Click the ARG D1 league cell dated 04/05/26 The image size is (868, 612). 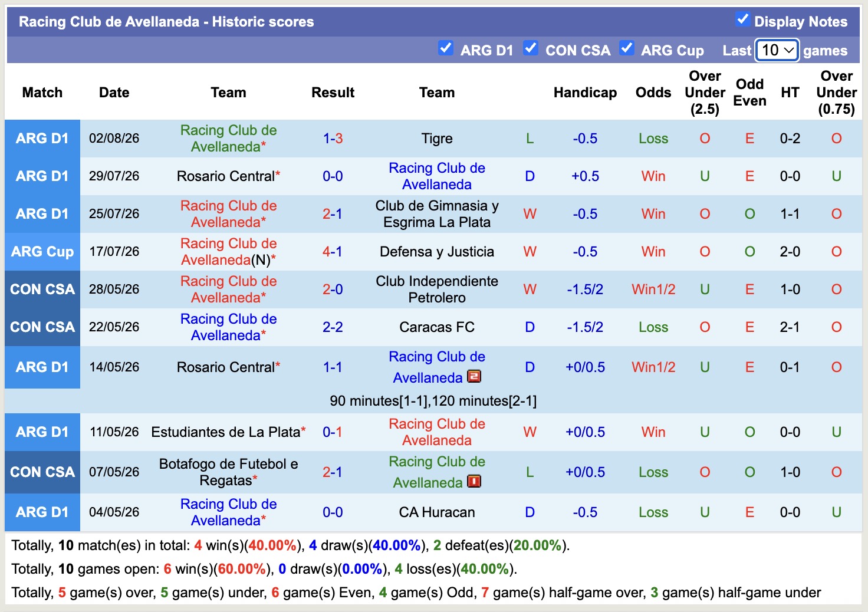pos(42,512)
